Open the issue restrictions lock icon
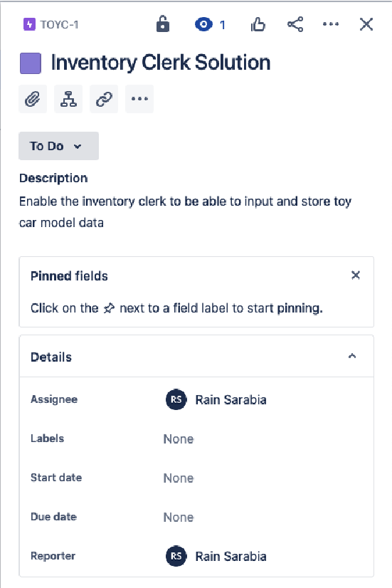The height and width of the screenshot is (588, 392). click(163, 24)
